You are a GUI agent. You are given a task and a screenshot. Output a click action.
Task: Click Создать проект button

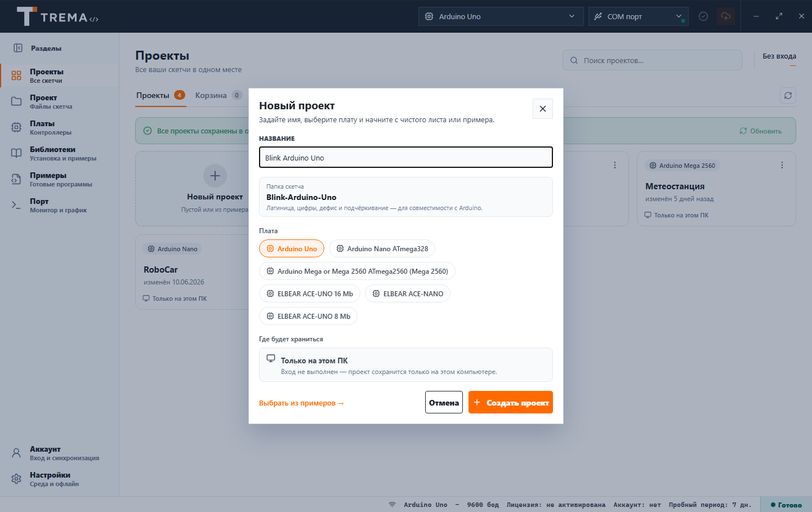pos(511,402)
